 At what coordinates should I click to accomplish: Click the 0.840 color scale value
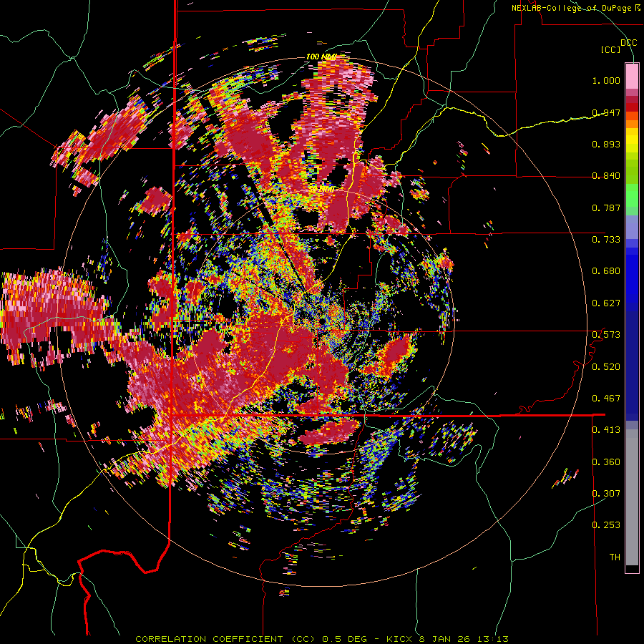coord(606,176)
